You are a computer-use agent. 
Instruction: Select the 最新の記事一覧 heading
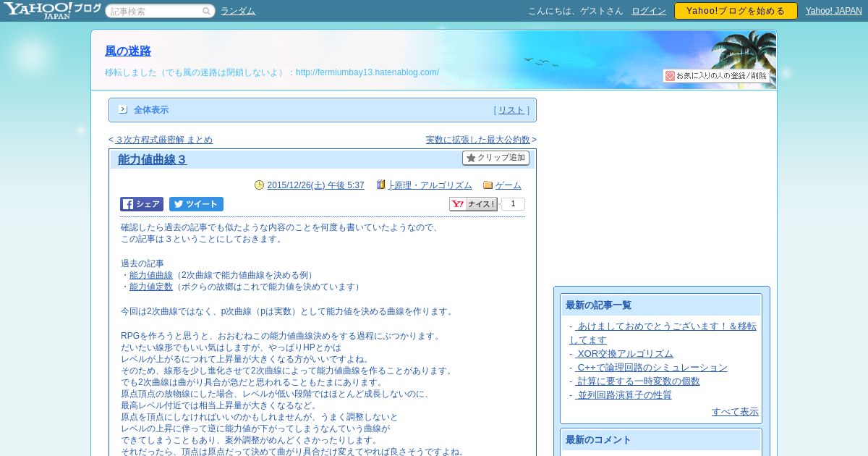(x=598, y=305)
